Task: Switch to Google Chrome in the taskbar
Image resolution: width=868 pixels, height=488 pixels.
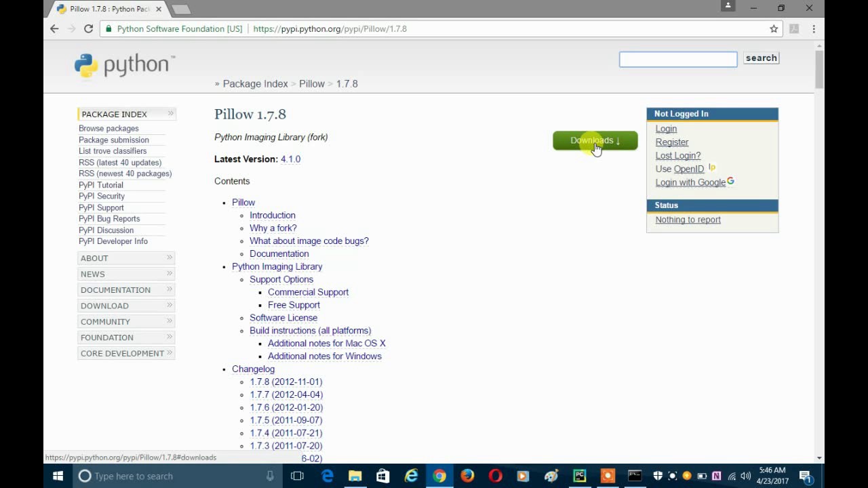Action: point(439,476)
